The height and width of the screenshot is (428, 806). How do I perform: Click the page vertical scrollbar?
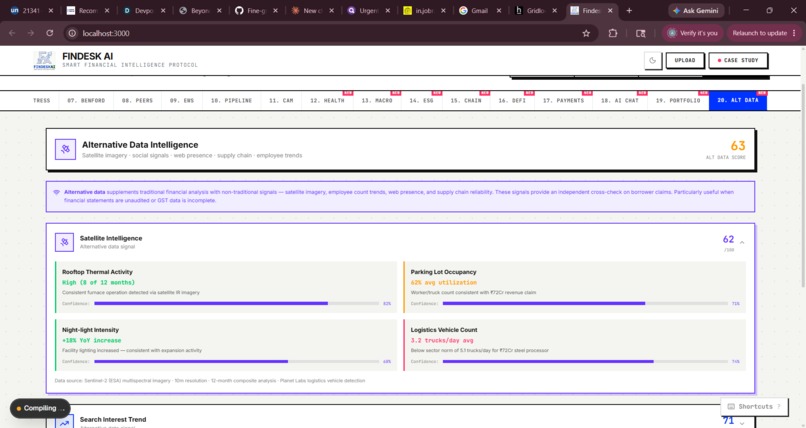(803, 185)
